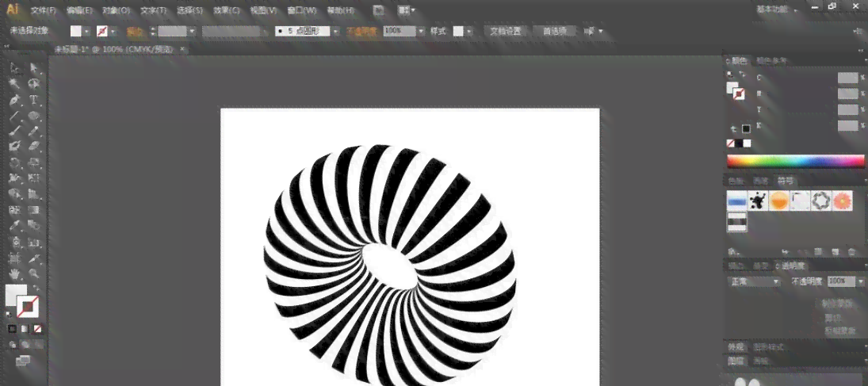This screenshot has height=386, width=868.
Task: Open the 正常 blending mode dropdown
Action: (x=753, y=281)
